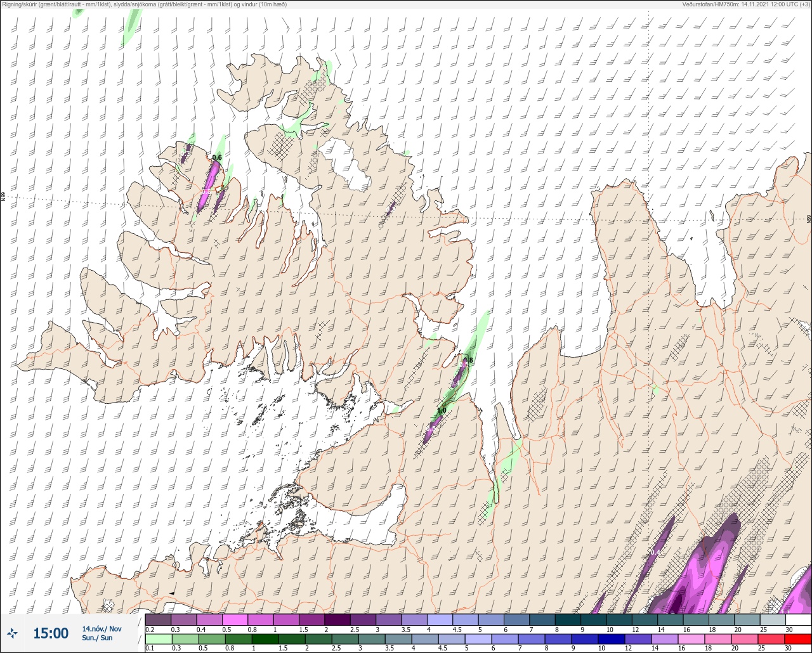812x653 pixels.
Task: Click the N99 latitude label on right edge
Action: 809,219
